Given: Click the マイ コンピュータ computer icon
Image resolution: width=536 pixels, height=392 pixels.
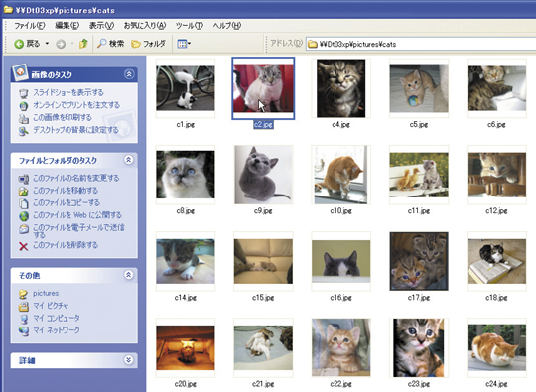Looking at the screenshot, I should coord(23,319).
